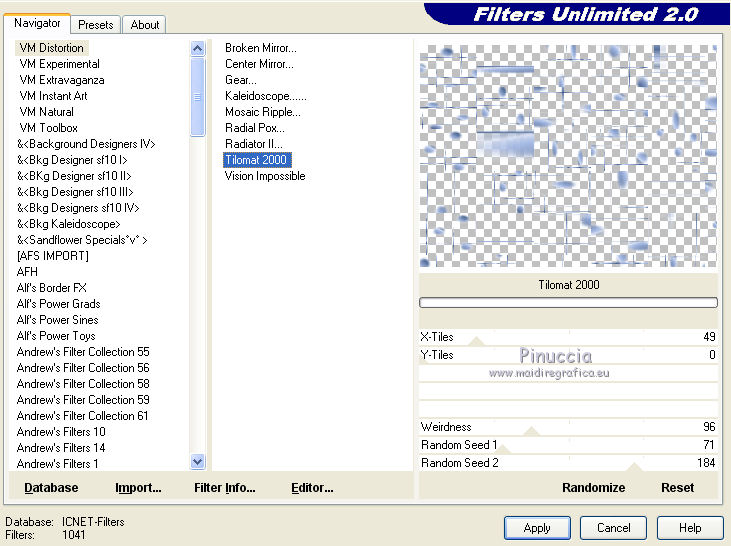Click the Randomize button

click(x=593, y=488)
